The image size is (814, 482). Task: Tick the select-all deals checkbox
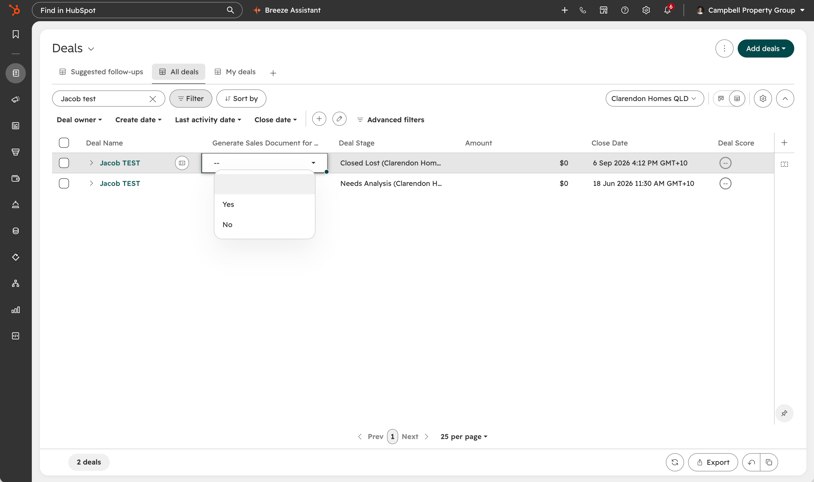[64, 143]
